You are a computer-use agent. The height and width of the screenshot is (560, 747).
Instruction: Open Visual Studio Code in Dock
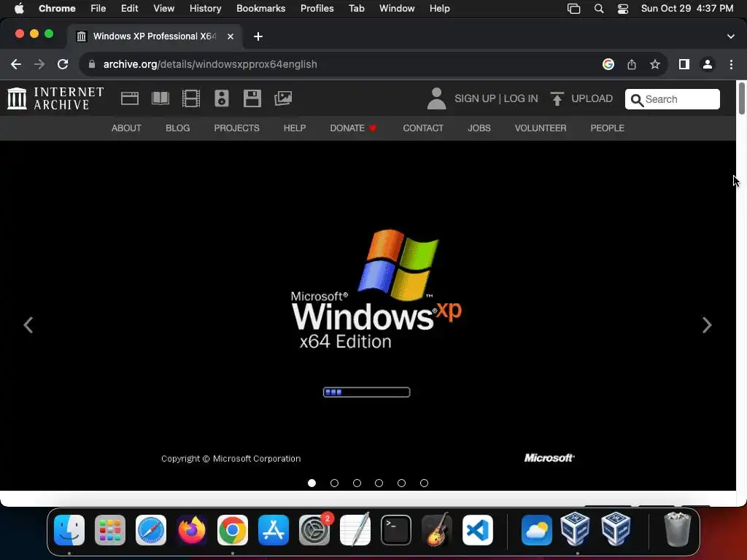coord(478,530)
